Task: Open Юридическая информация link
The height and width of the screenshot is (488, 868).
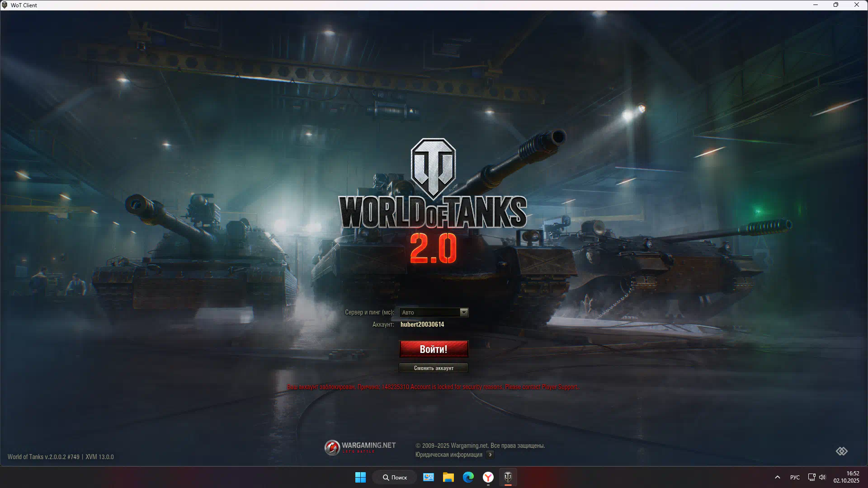Action: 448,455
